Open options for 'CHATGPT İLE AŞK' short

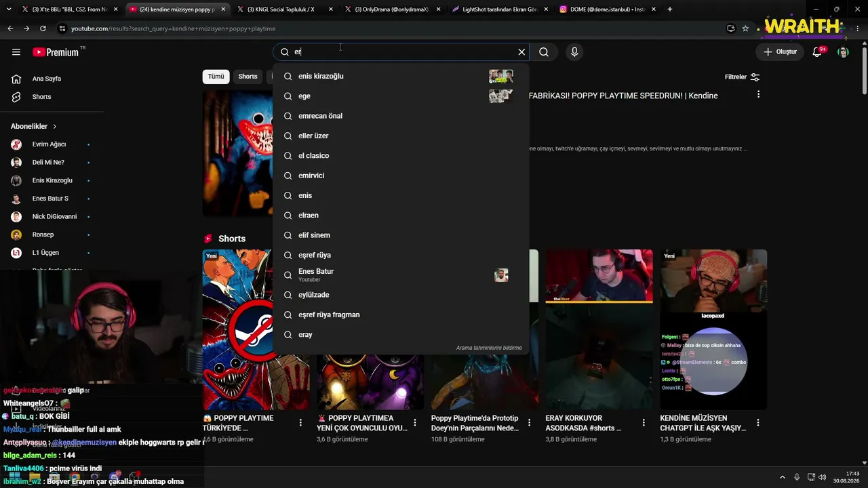pyautogui.click(x=758, y=422)
